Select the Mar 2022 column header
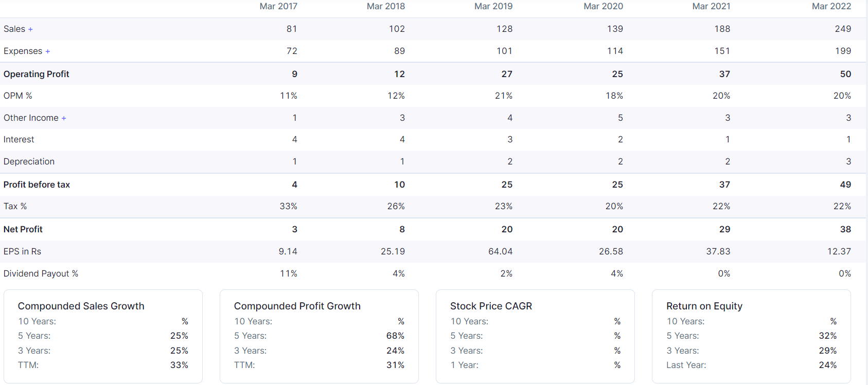 coord(831,6)
